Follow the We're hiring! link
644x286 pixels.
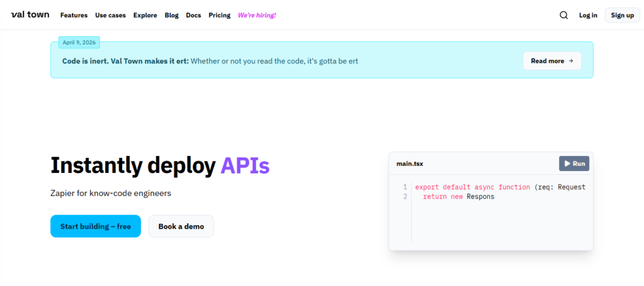(x=257, y=15)
